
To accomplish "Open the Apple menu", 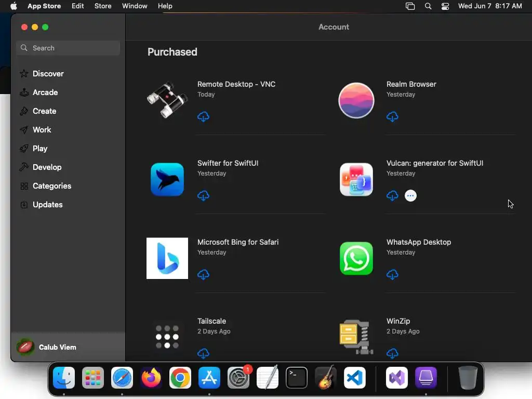I will [14, 6].
